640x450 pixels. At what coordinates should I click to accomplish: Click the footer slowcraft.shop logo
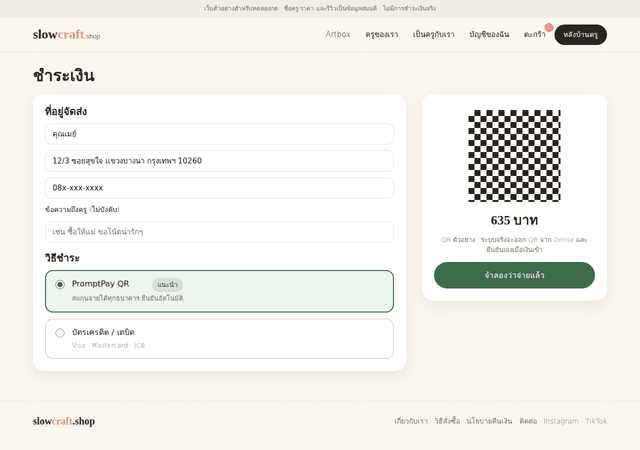(64, 421)
